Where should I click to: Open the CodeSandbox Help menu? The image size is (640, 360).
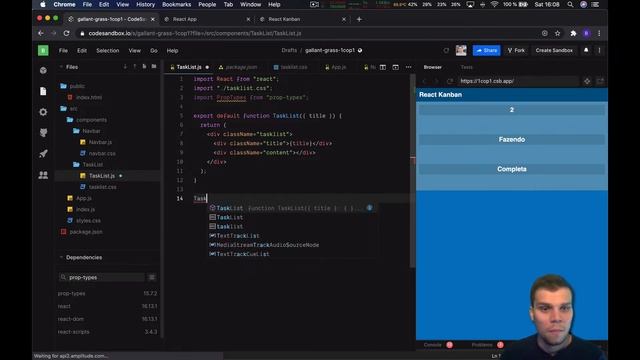(172, 51)
